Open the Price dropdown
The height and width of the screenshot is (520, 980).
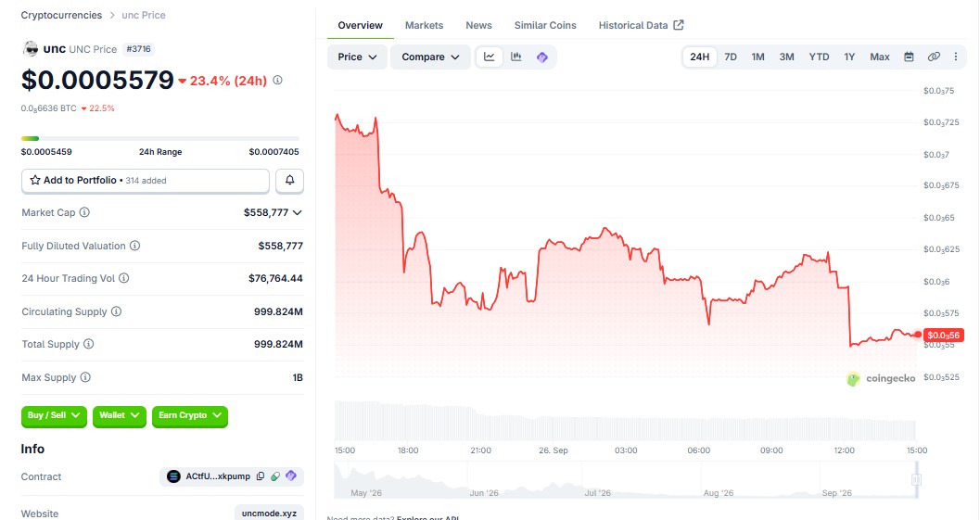click(x=357, y=57)
